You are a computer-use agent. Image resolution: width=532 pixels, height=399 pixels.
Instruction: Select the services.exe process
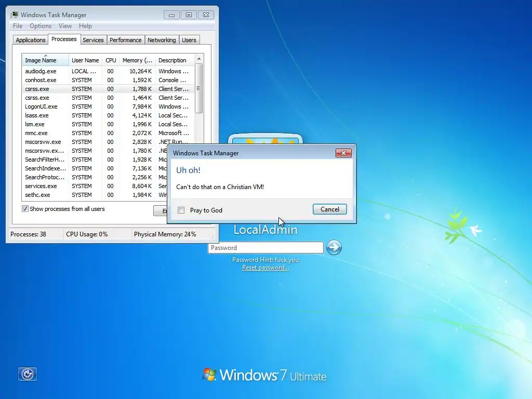coord(95,186)
